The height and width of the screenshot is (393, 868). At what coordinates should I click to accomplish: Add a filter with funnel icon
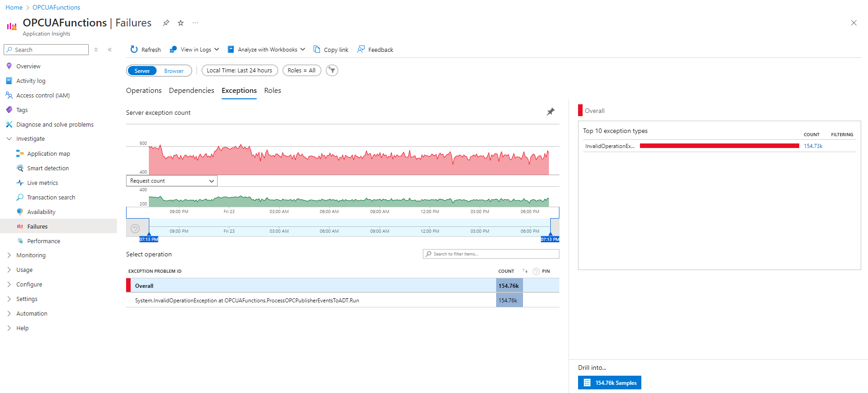pos(332,71)
